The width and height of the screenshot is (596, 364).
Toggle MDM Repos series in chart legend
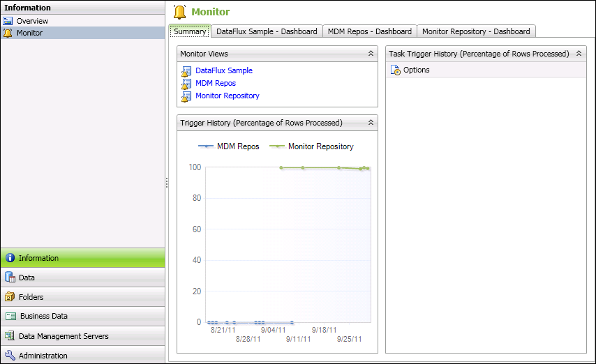click(x=230, y=146)
